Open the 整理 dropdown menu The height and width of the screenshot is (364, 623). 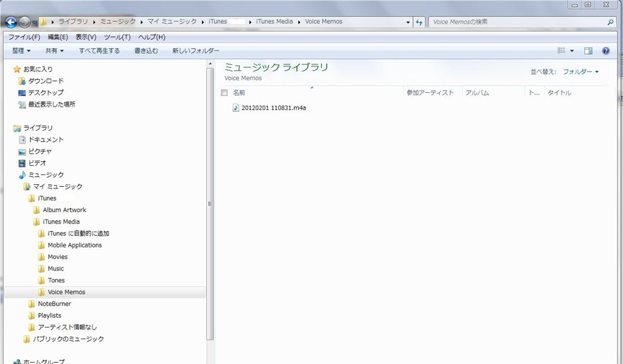click(x=21, y=51)
